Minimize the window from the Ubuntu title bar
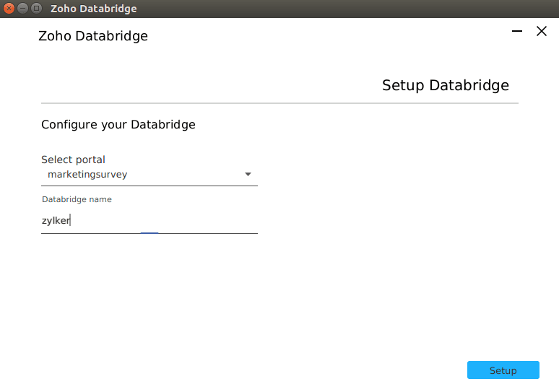The height and width of the screenshot is (392, 559). coord(23,9)
